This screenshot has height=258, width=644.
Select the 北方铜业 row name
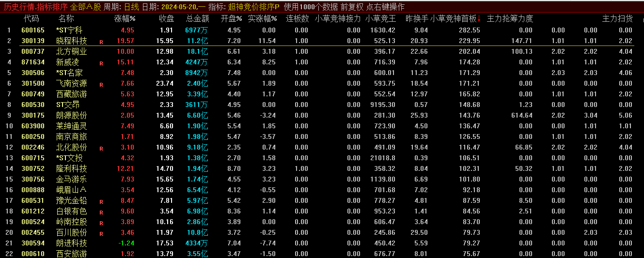[72, 51]
